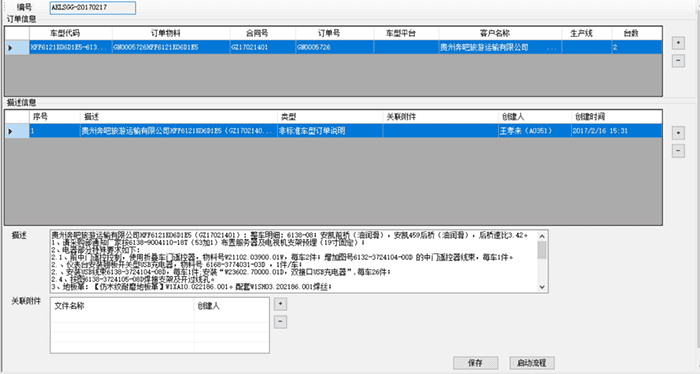Remove attachment with minus button
The height and width of the screenshot is (374, 700).
coord(280,322)
